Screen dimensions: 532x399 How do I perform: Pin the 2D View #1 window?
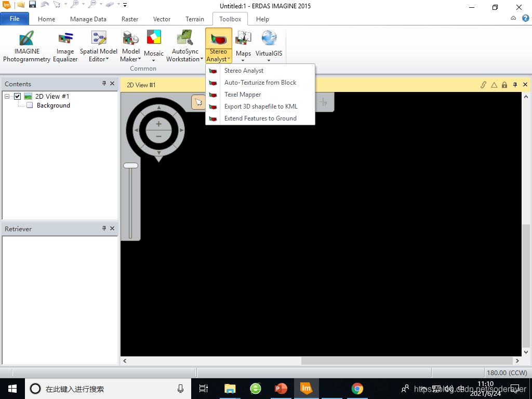coord(515,85)
